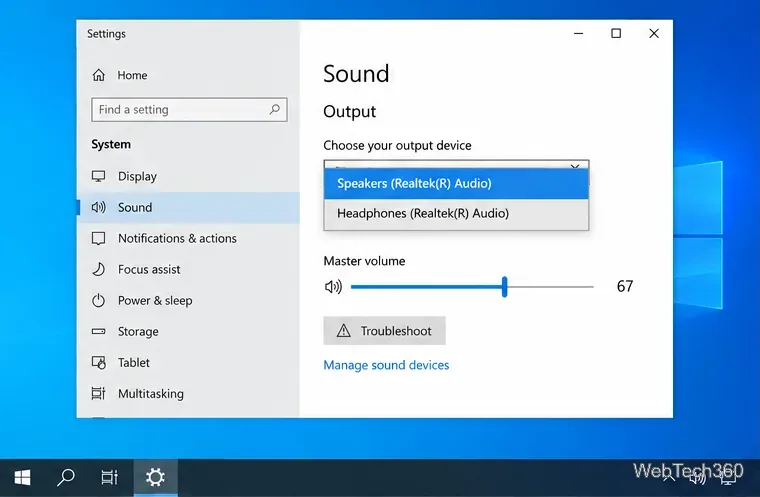Click the Settings gear in the taskbar
The height and width of the screenshot is (497, 760).
[x=156, y=478]
